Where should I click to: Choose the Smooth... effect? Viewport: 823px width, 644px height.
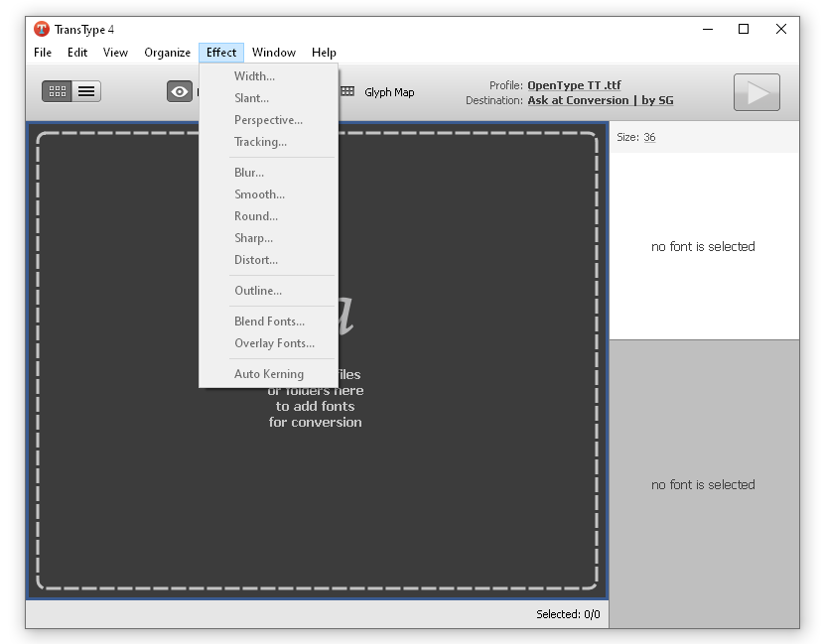(268, 194)
